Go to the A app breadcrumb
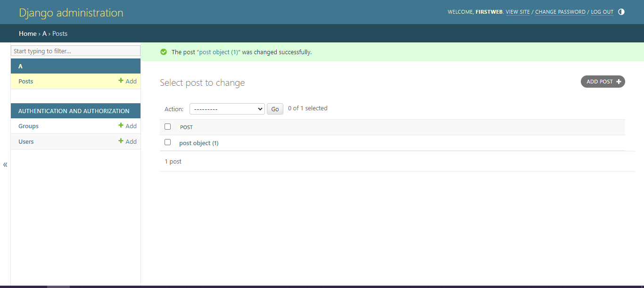Screen dimensions: 644x288 (x=45, y=33)
